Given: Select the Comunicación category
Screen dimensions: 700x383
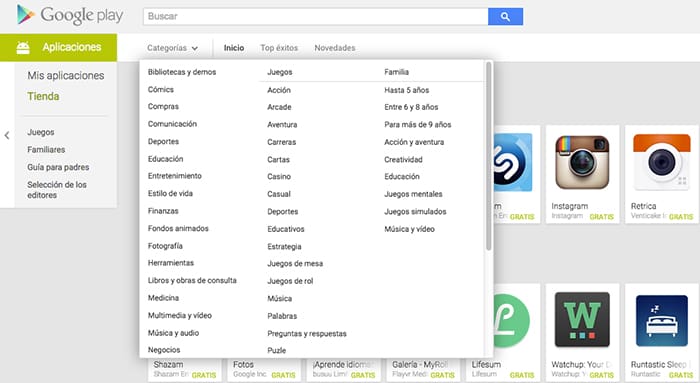Looking at the screenshot, I should (x=172, y=124).
